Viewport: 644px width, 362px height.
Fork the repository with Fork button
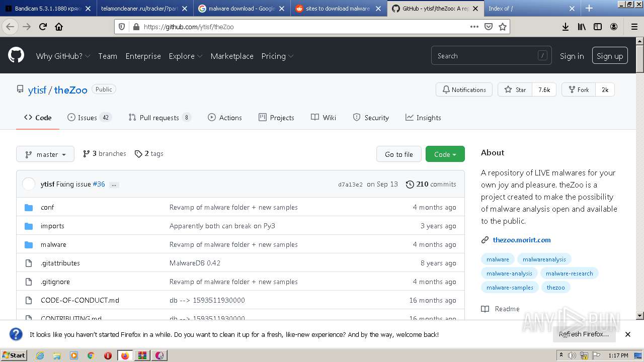[579, 89]
